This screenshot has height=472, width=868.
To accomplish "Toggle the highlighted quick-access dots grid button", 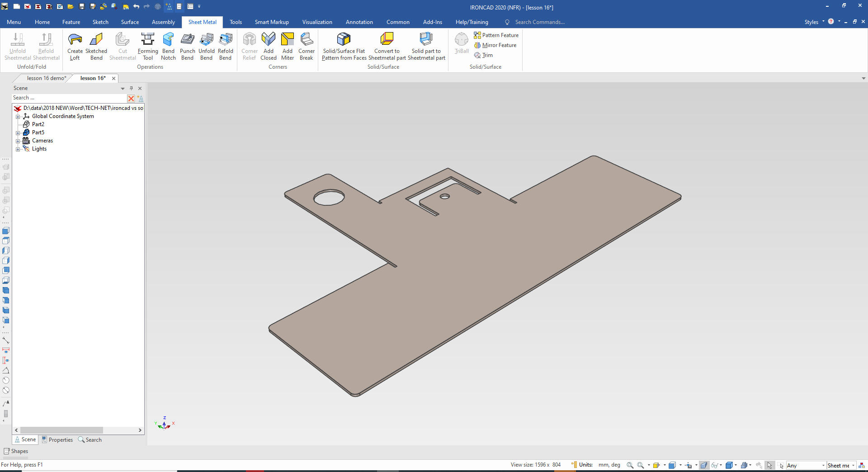I will (169, 6).
